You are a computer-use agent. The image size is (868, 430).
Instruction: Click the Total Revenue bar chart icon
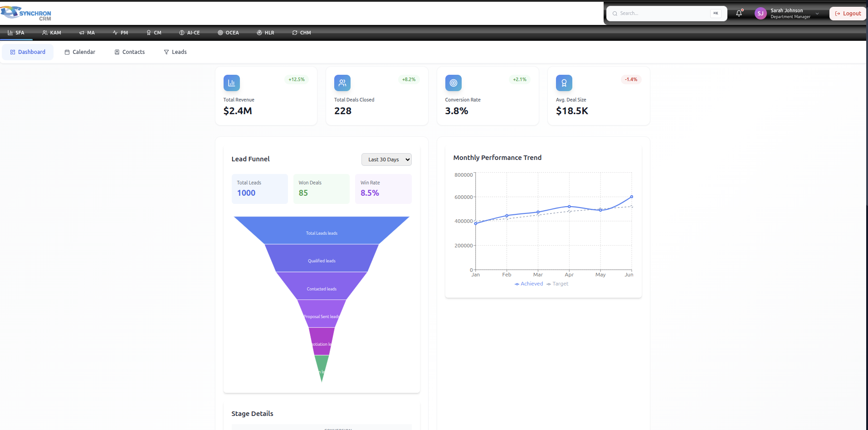(231, 83)
